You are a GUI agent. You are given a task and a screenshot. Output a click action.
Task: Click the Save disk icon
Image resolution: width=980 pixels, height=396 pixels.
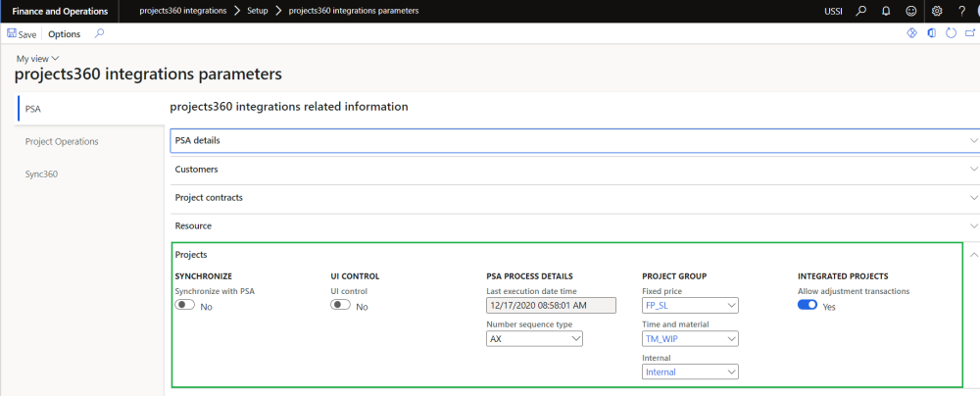12,34
